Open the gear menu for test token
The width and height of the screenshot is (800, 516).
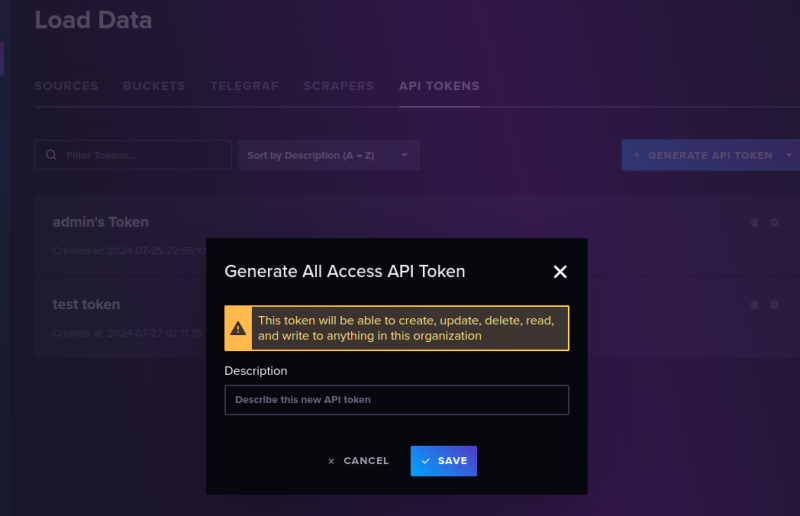coord(774,304)
